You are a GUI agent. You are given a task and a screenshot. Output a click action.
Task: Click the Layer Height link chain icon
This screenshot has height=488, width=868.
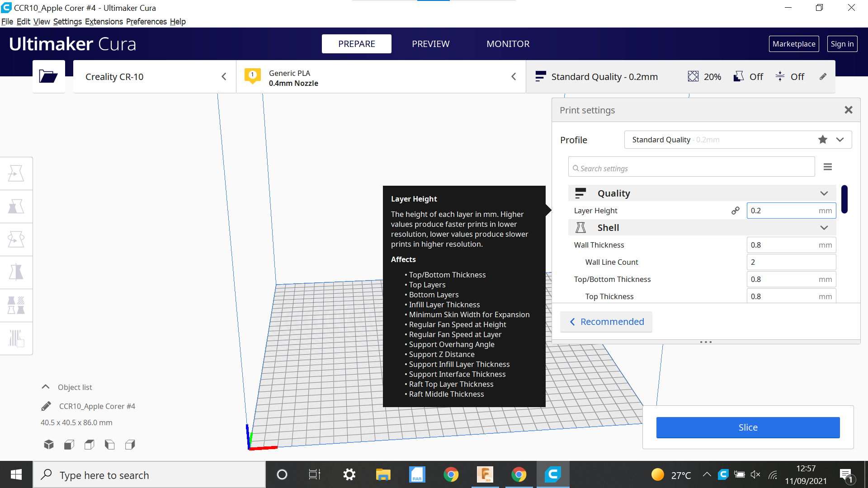coord(736,211)
